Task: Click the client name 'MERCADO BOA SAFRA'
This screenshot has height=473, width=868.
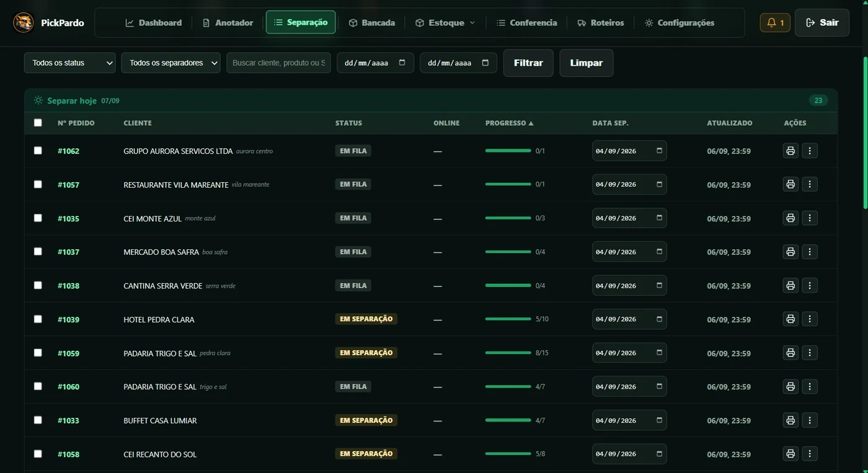Action: pos(161,252)
